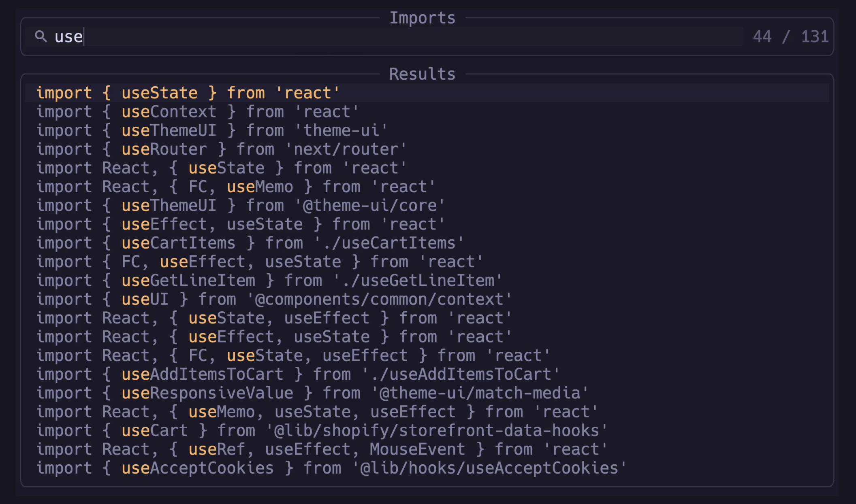
Task: Click the '44 / 131' match counter
Action: pyautogui.click(x=790, y=36)
